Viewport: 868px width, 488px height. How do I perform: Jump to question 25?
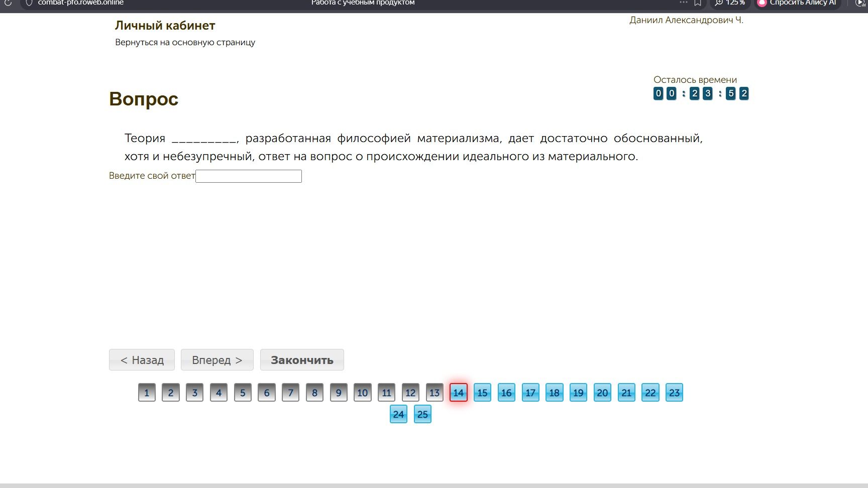pos(422,414)
